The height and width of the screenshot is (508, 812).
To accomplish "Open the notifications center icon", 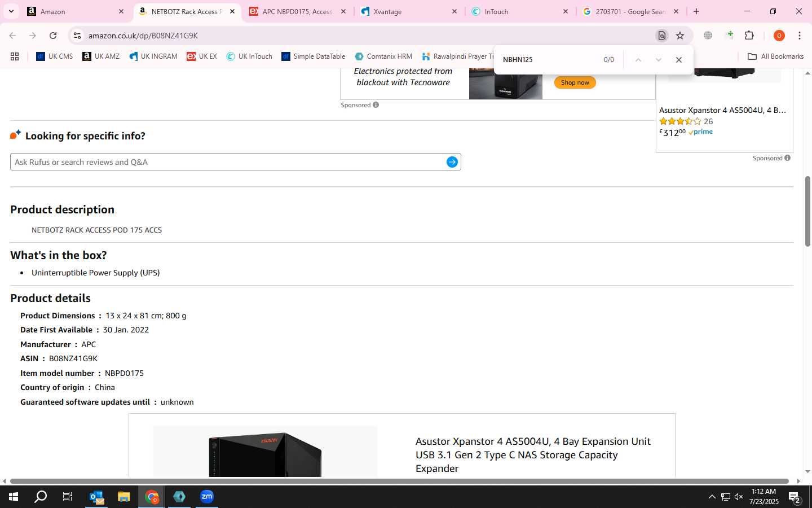I will click(795, 497).
